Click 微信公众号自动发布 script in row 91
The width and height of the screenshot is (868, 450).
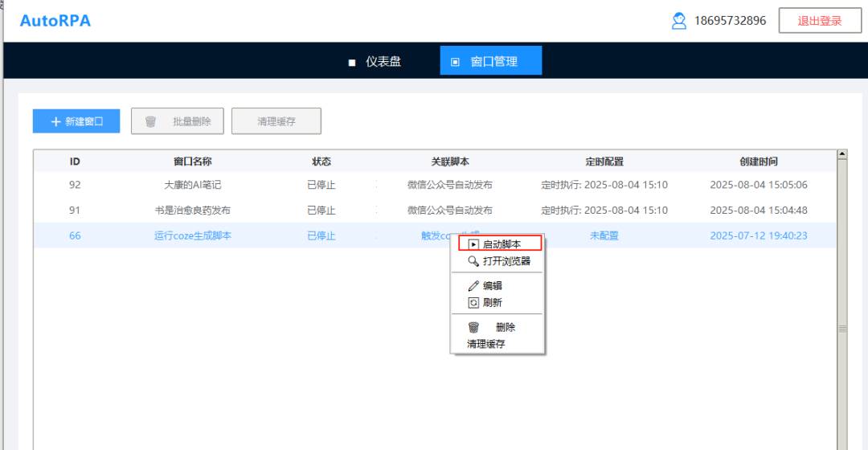point(450,211)
